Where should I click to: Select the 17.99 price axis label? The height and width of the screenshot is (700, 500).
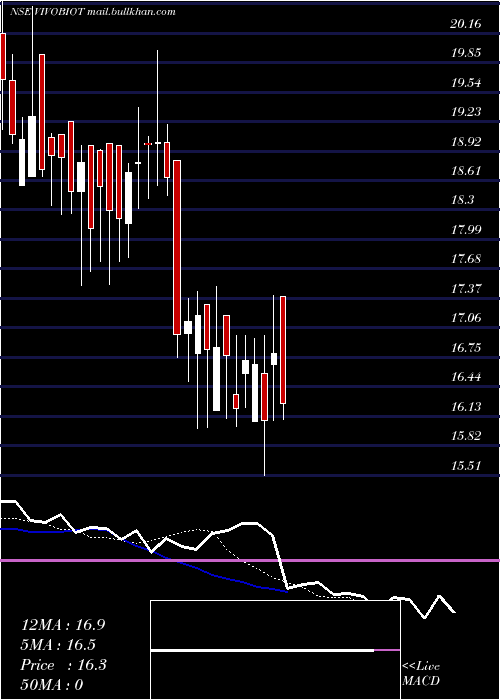pos(466,230)
